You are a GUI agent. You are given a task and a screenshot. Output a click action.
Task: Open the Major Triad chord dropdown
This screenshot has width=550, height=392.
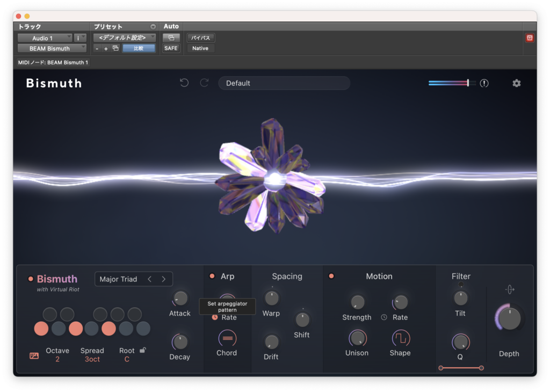click(118, 279)
